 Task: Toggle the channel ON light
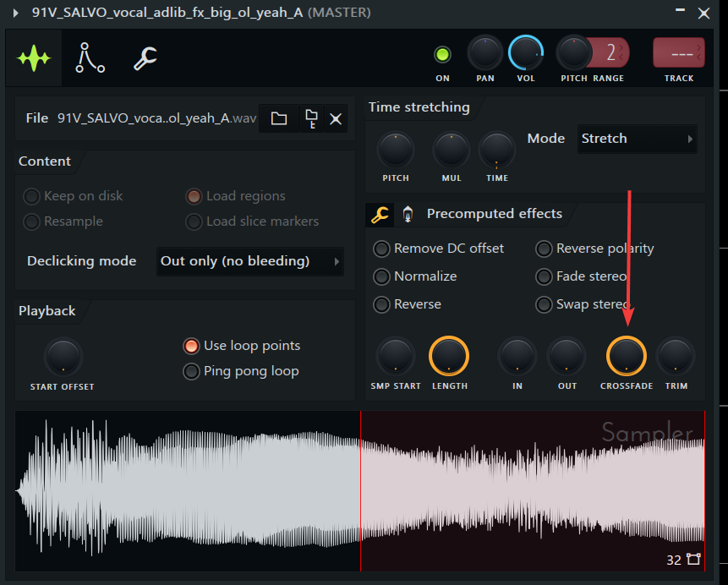point(442,52)
